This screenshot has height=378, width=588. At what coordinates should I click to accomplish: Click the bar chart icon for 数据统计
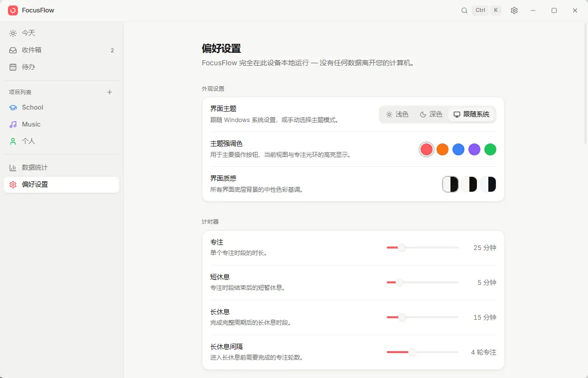[x=13, y=168]
